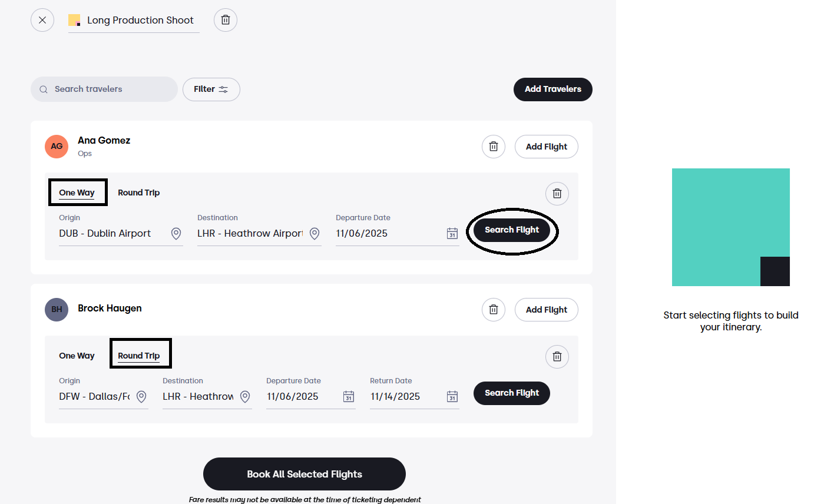The image size is (834, 504).
Task: Switch Brock Haugen's flight to One Way
Action: pyautogui.click(x=77, y=356)
